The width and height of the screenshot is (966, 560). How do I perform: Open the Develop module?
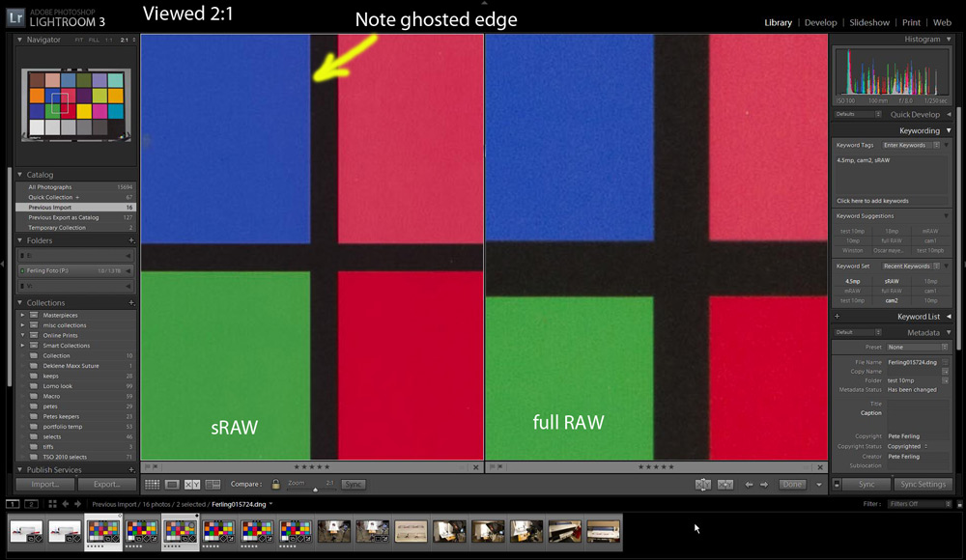(x=820, y=22)
